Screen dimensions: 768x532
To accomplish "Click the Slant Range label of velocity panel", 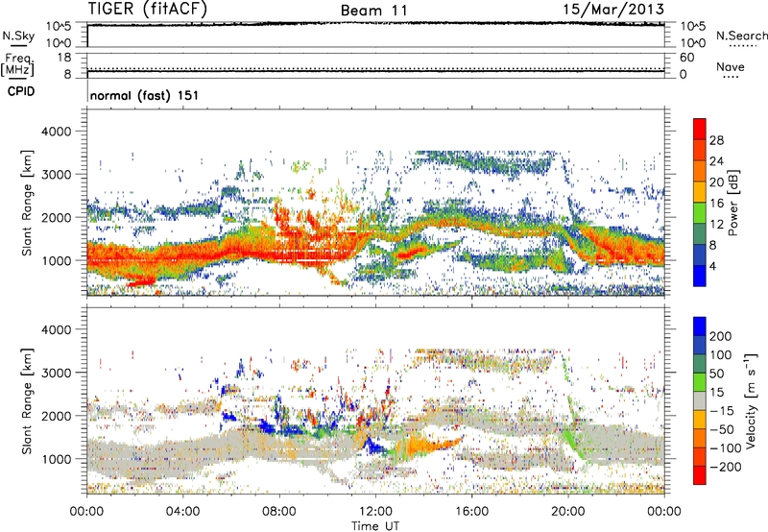I will click(x=27, y=401).
